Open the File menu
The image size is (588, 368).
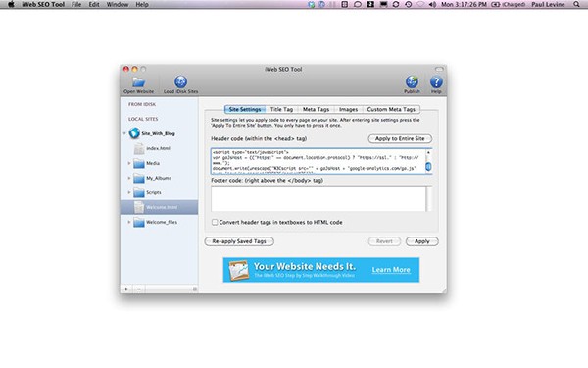76,4
